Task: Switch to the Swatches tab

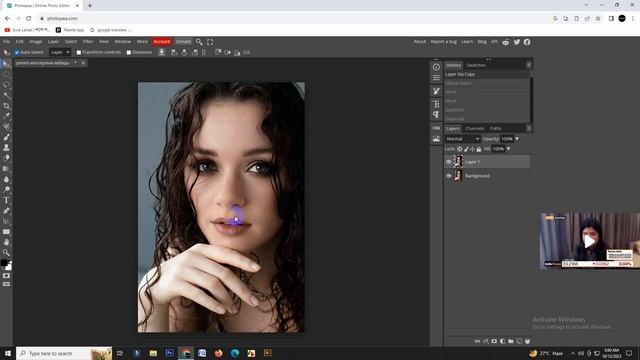Action: coord(476,65)
